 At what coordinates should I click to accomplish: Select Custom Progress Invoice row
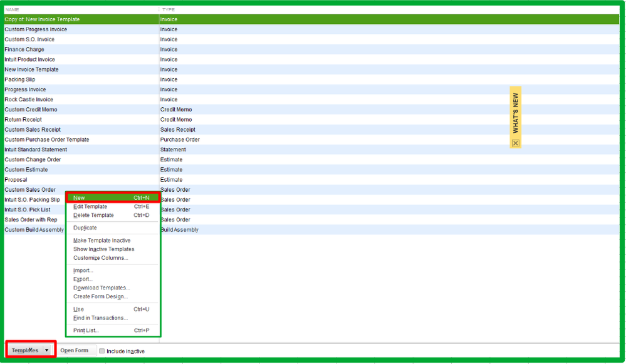click(x=311, y=29)
